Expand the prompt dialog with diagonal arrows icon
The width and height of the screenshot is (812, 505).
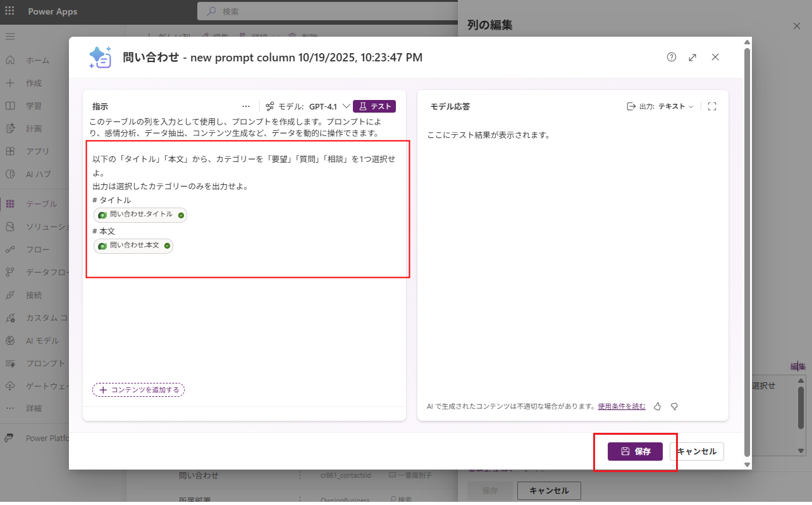coord(692,57)
